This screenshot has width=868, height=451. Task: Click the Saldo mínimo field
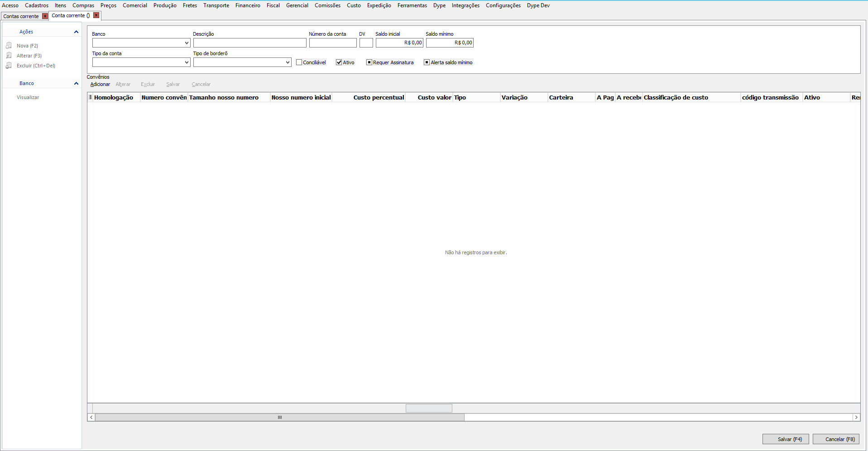tap(450, 43)
